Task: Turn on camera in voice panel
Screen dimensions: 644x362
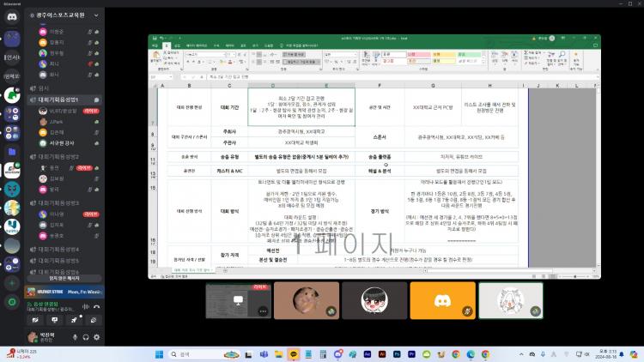Action: tap(35, 320)
